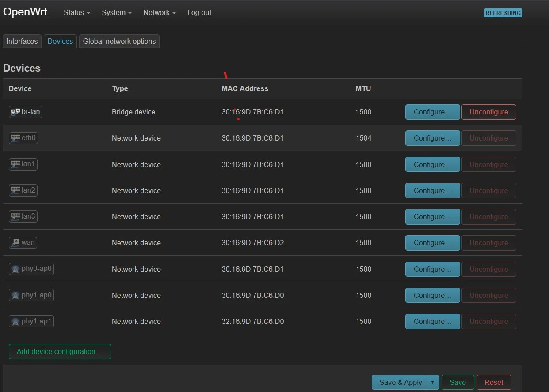Click the Type column header
This screenshot has height=392, width=549.
120,88
